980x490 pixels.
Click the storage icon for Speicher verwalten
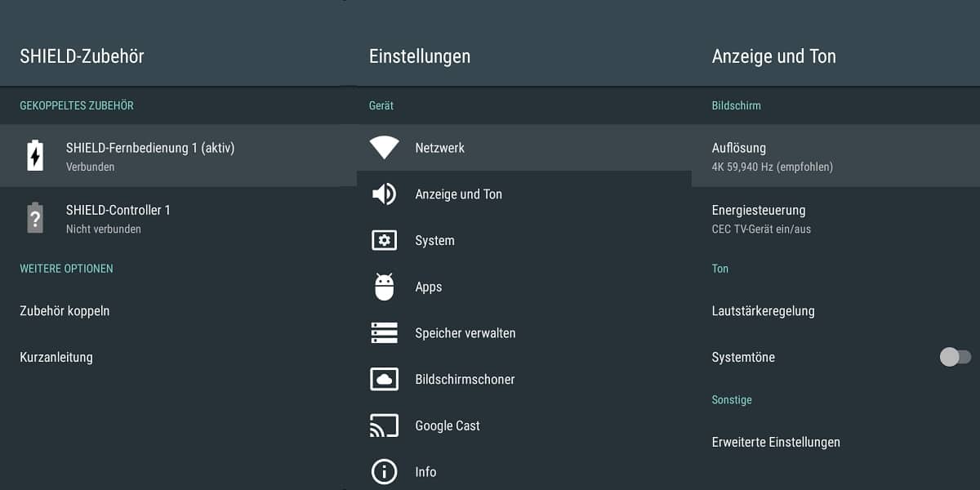click(384, 333)
